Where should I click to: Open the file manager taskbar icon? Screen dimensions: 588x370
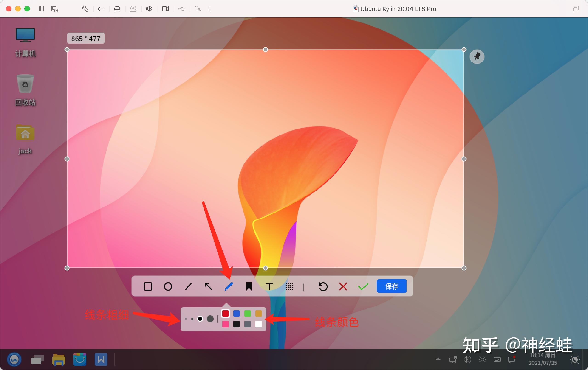pyautogui.click(x=59, y=359)
